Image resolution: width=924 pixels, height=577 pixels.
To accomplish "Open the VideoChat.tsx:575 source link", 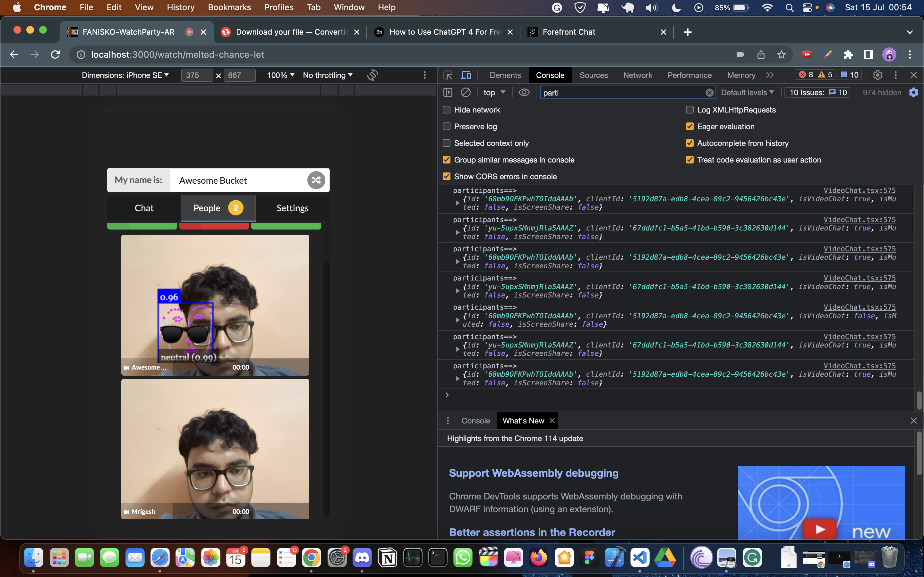I will coord(859,190).
